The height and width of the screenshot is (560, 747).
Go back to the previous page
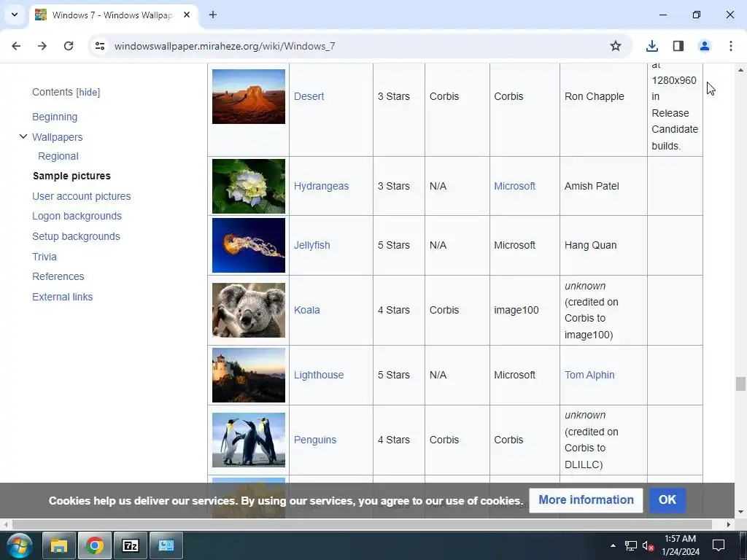(x=16, y=46)
